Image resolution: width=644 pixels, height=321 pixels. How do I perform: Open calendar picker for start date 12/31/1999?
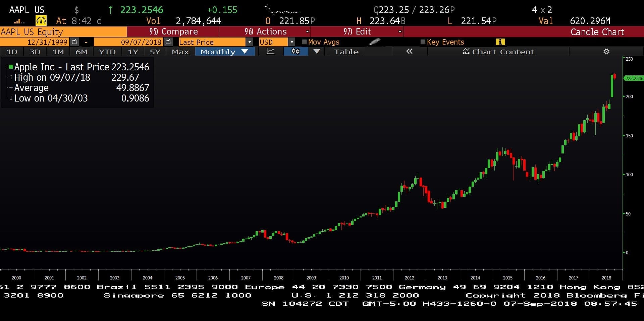(74, 42)
